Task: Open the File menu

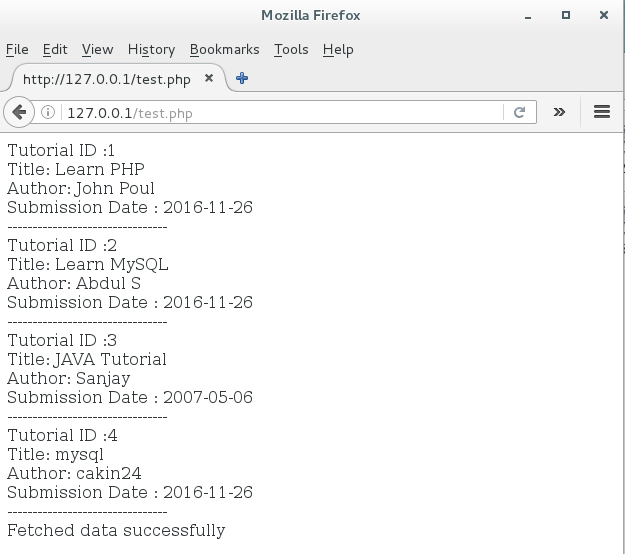Action: pyautogui.click(x=17, y=49)
